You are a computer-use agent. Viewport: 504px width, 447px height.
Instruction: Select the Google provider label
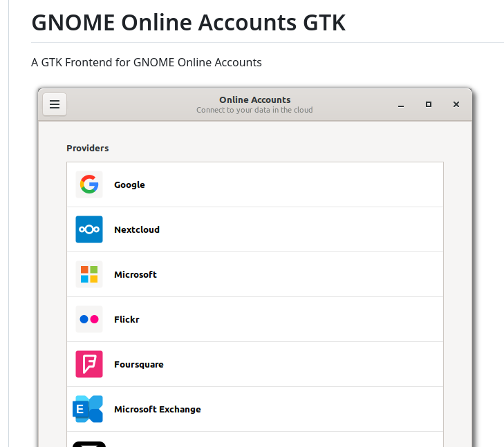pyautogui.click(x=129, y=185)
